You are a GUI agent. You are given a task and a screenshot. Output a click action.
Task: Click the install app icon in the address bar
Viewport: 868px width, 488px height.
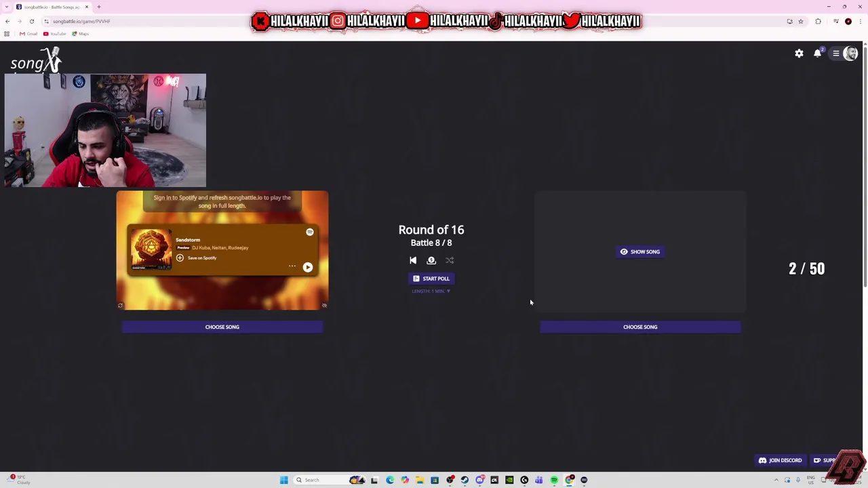[x=790, y=22]
